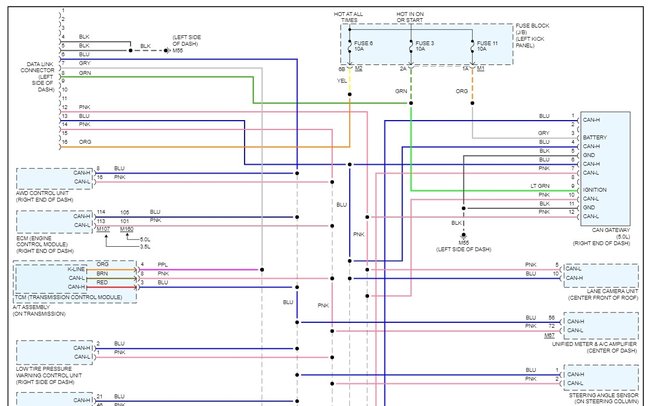
Task: Select the 5.0L engine note
Action: coord(146,239)
